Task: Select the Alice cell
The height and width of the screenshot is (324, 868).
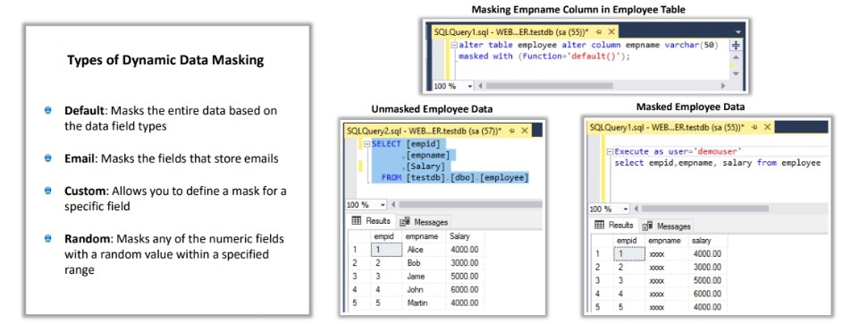Action: [424, 250]
